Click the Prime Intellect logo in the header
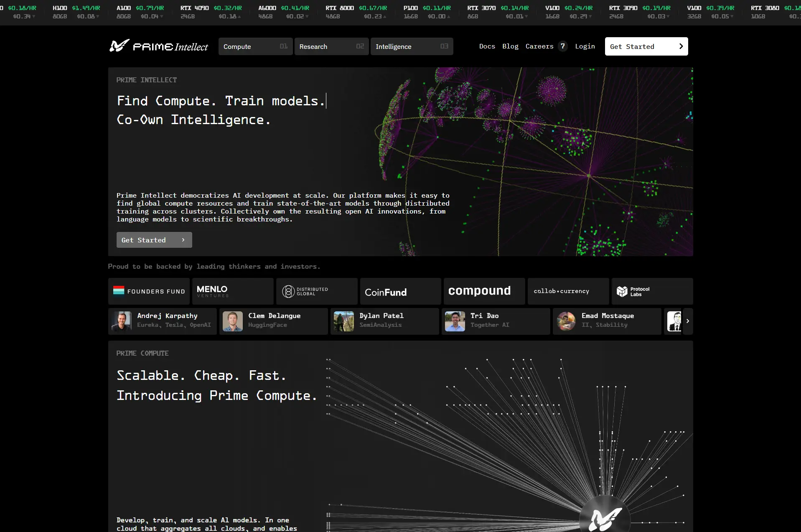Screen dimensions: 801x532 pos(159,46)
